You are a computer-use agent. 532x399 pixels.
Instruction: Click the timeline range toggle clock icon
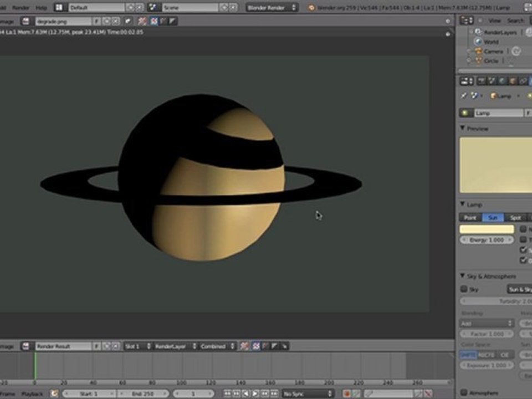54,393
